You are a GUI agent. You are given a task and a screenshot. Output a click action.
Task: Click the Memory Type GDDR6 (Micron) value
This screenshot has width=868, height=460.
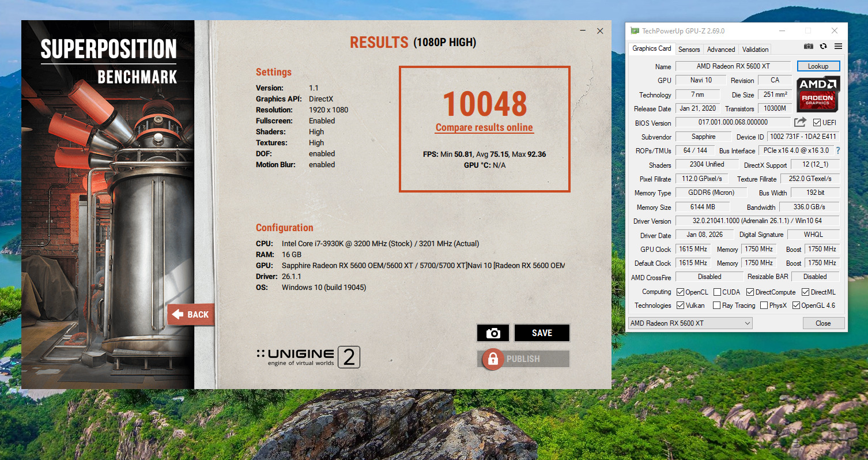click(711, 193)
